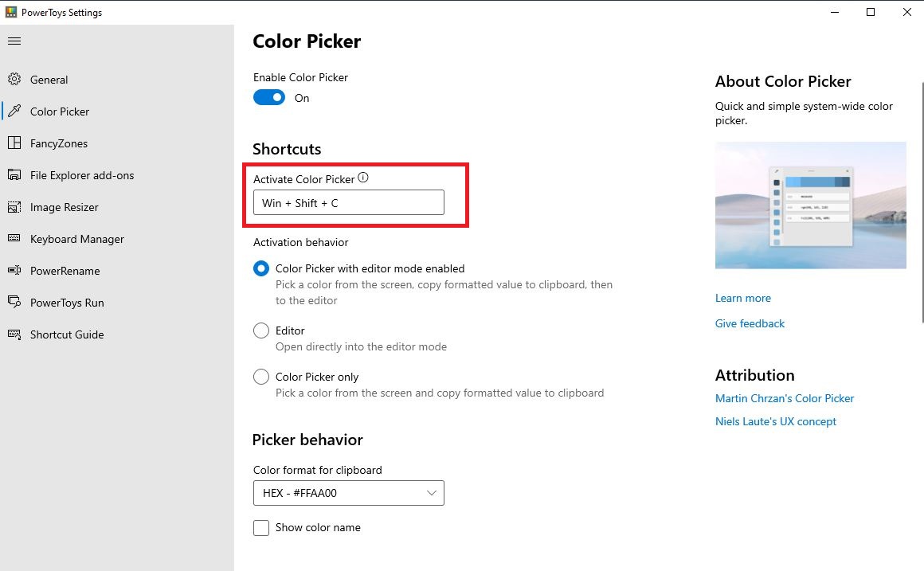Click the Win + Shift + C shortcut field

(349, 203)
